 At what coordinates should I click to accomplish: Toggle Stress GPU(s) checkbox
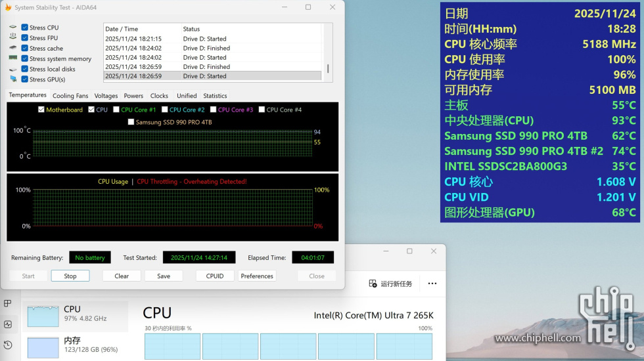point(25,79)
